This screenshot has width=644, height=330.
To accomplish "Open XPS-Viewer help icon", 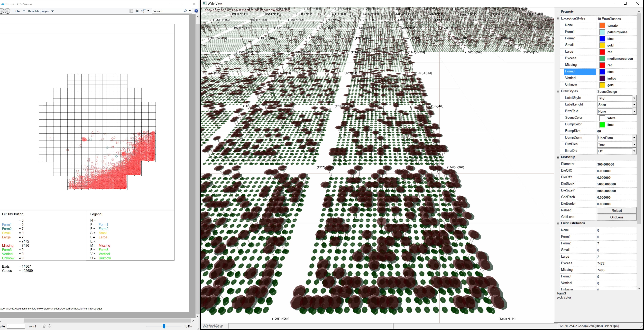I will pos(196,11).
